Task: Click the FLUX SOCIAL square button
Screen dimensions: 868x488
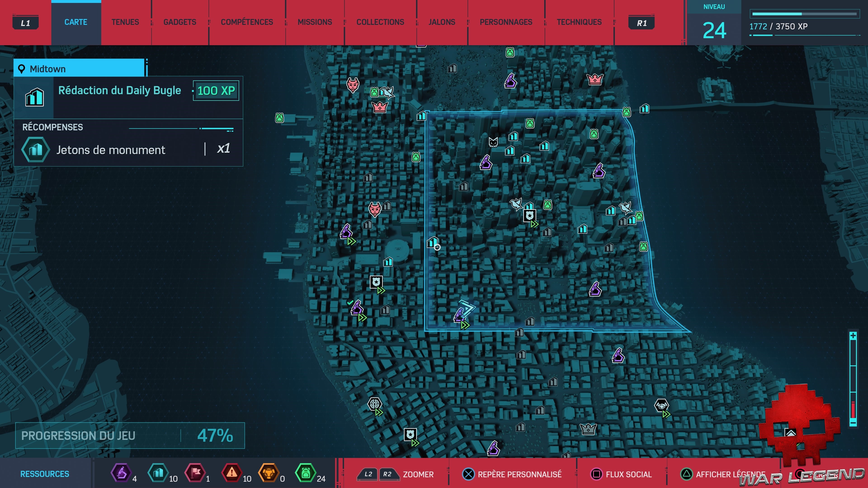Action: tap(597, 474)
